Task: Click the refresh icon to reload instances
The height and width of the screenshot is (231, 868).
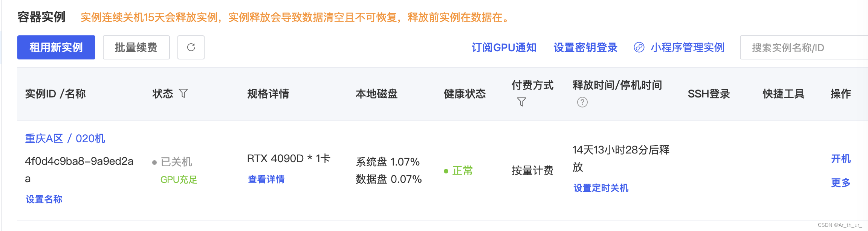Action: (191, 47)
